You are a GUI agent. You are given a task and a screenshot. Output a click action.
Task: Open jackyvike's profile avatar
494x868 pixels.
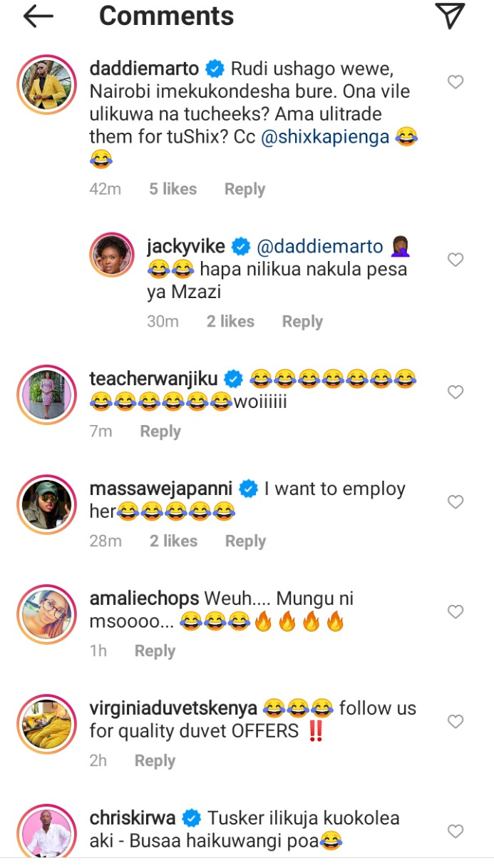tap(112, 255)
